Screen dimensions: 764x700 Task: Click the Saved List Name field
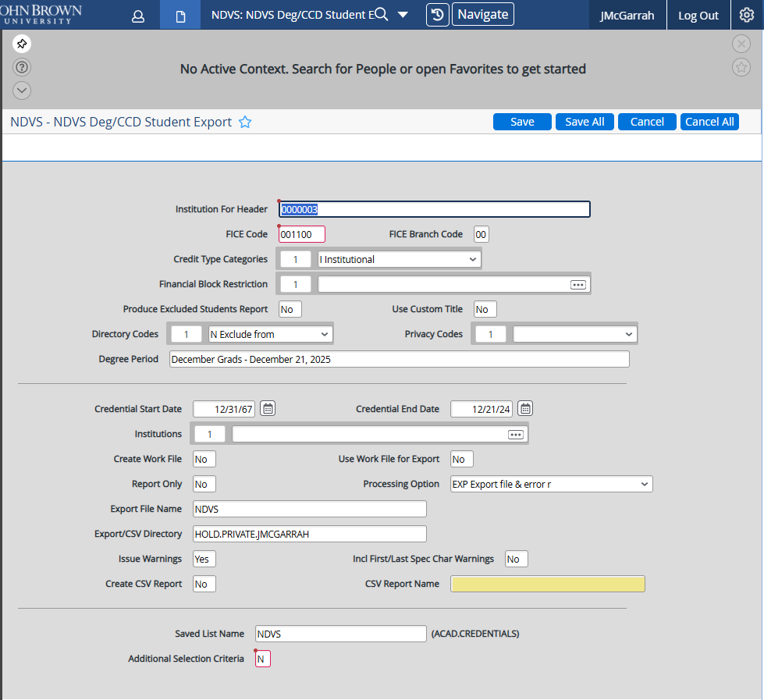[340, 634]
